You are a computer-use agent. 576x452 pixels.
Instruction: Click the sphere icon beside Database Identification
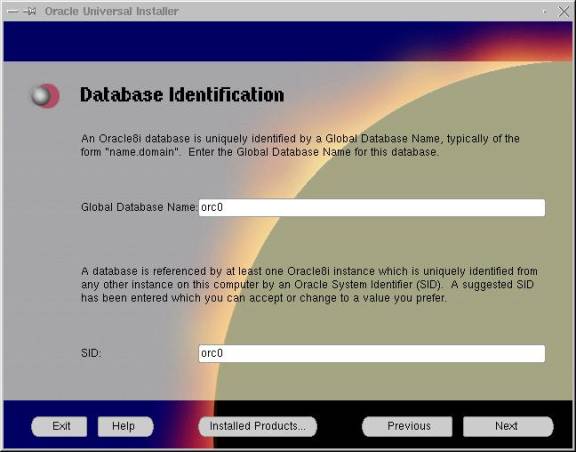pos(45,96)
